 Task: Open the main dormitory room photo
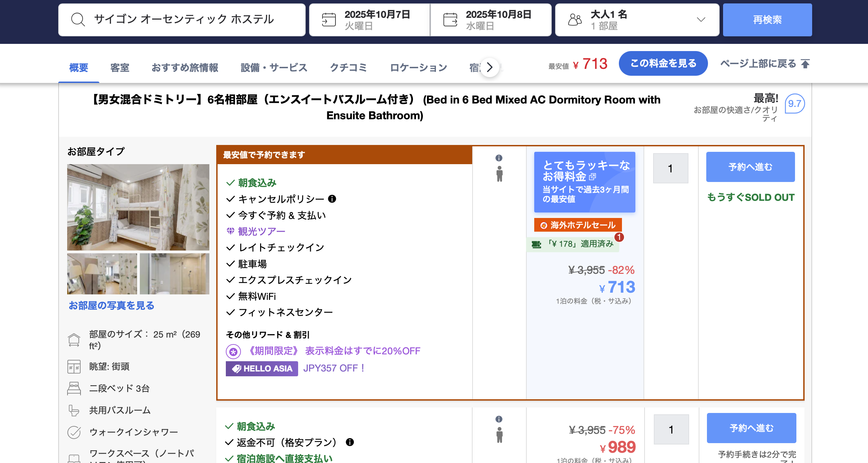138,207
